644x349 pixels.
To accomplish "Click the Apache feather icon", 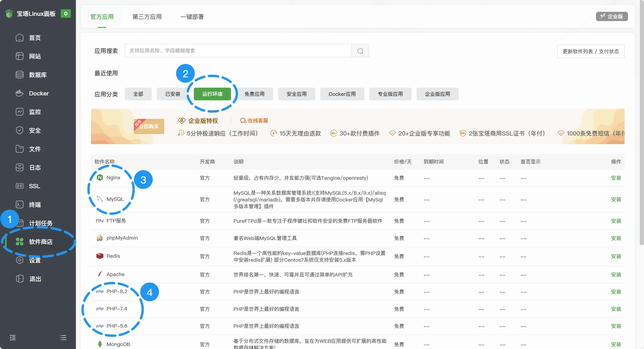I will pyautogui.click(x=100, y=274).
